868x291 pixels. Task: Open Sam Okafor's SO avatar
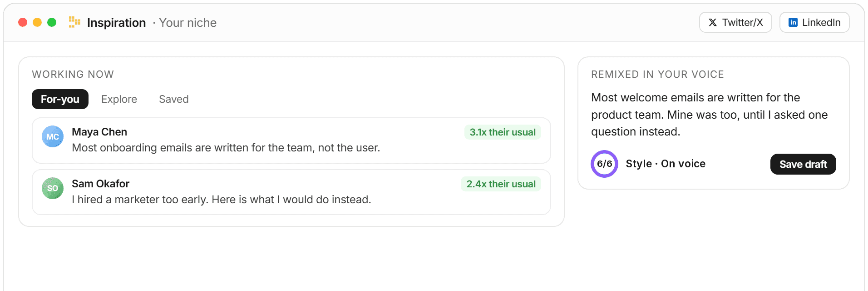point(53,188)
